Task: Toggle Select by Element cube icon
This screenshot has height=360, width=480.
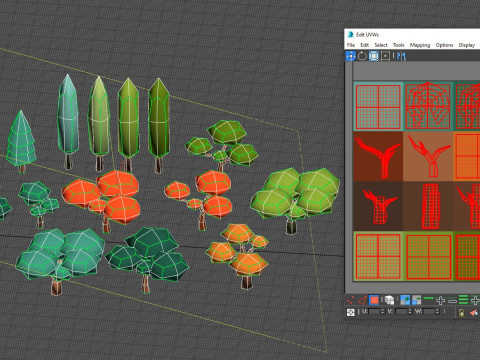Action: [389, 300]
